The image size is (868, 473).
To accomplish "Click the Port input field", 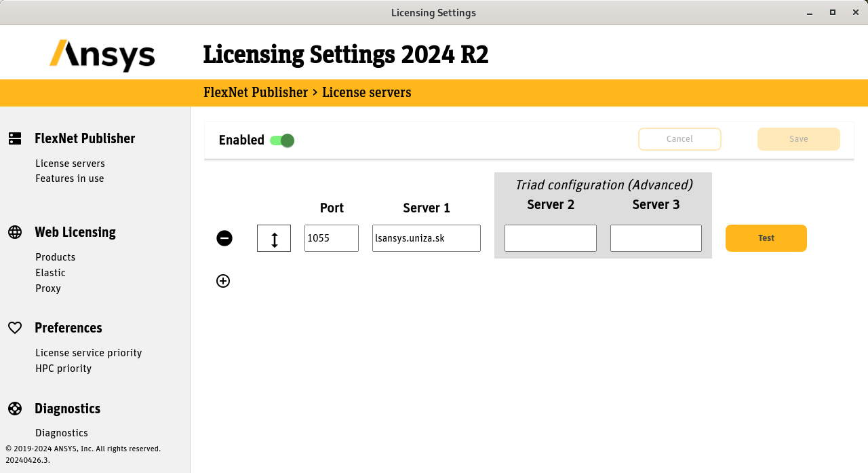I will pos(331,238).
